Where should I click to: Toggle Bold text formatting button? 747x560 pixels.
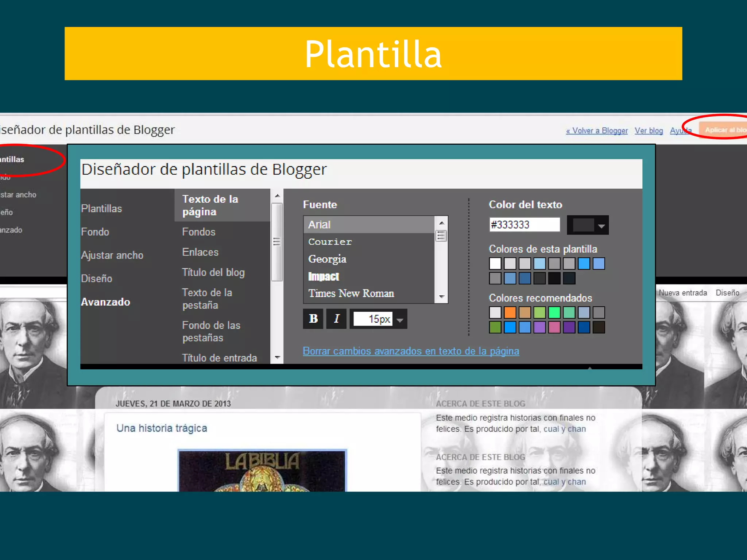tap(313, 319)
